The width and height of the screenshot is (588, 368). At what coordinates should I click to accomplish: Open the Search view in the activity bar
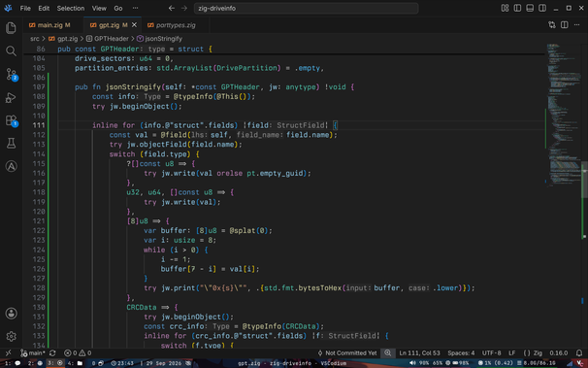coord(11,50)
